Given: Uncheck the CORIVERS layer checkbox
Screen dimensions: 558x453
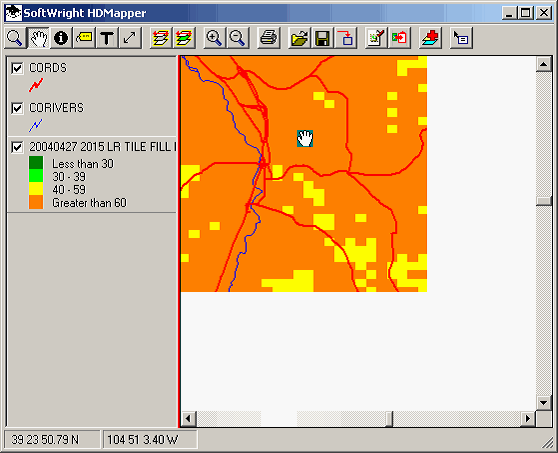Looking at the screenshot, I should pos(17,108).
